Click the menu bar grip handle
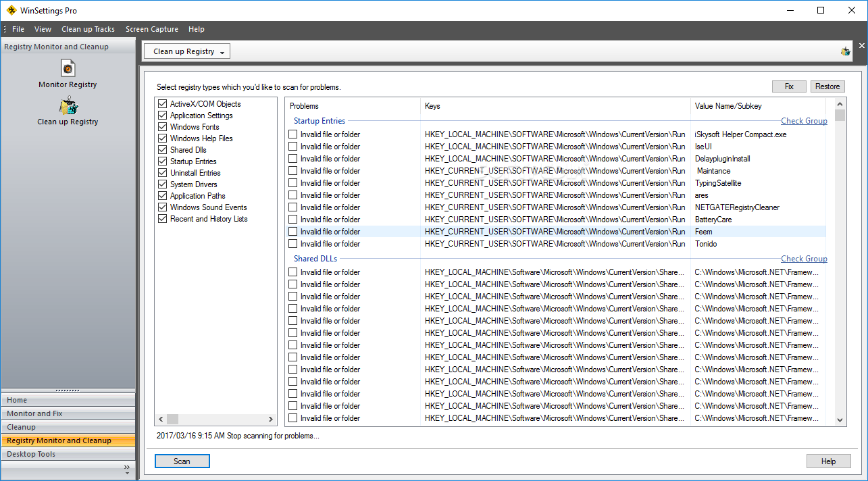Viewport: 868px width, 481px height. coord(5,29)
